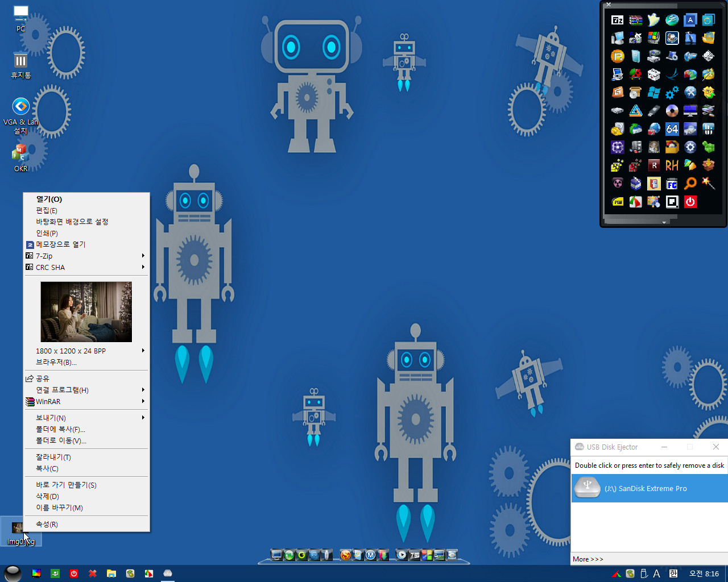
Task: Click the green G dock icon
Action: pyautogui.click(x=301, y=555)
